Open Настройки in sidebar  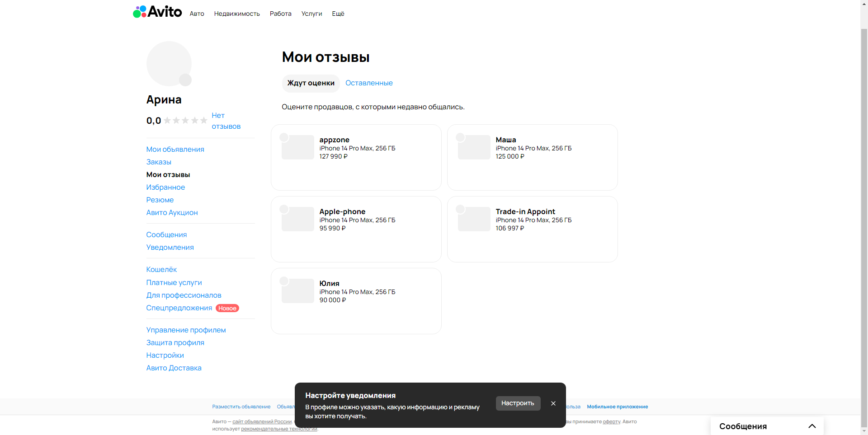tap(165, 355)
